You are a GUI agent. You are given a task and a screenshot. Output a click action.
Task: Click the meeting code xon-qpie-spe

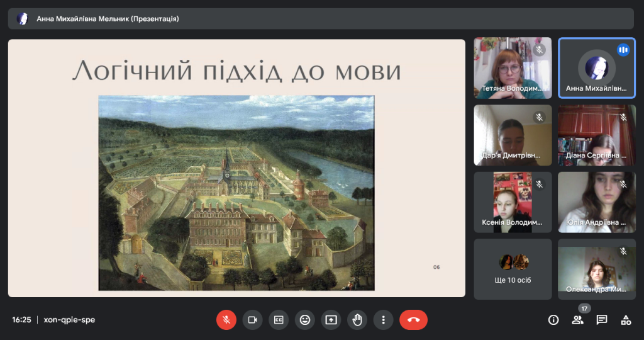click(69, 320)
